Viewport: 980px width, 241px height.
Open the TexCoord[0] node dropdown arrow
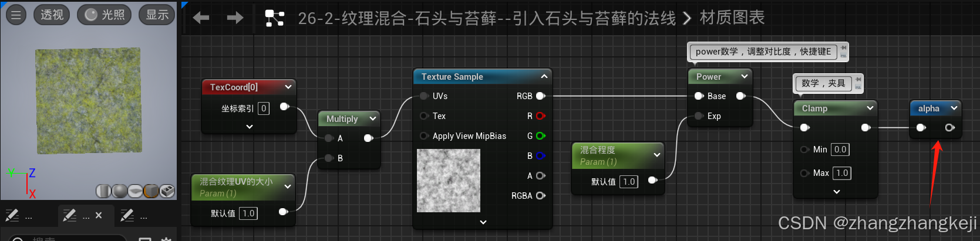pos(288,87)
